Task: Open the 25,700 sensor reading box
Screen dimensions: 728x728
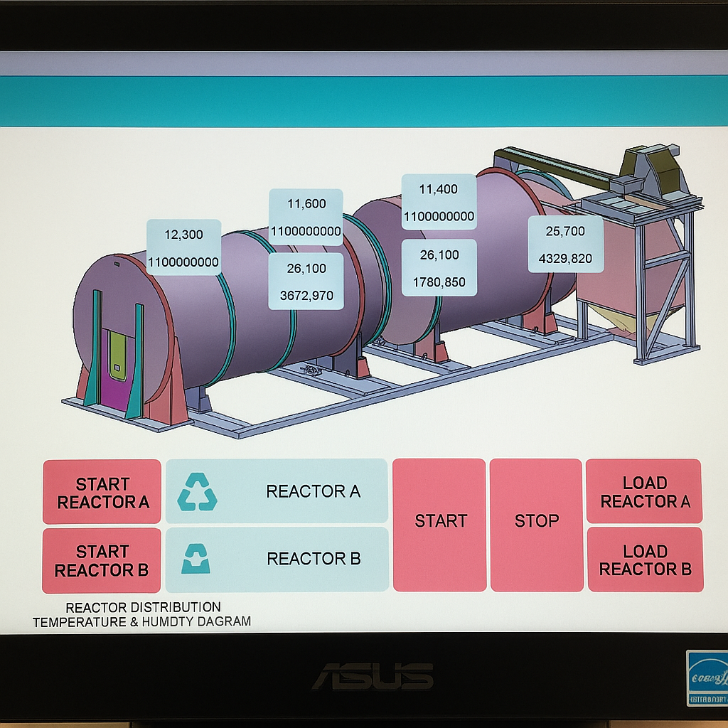Action: 565,245
